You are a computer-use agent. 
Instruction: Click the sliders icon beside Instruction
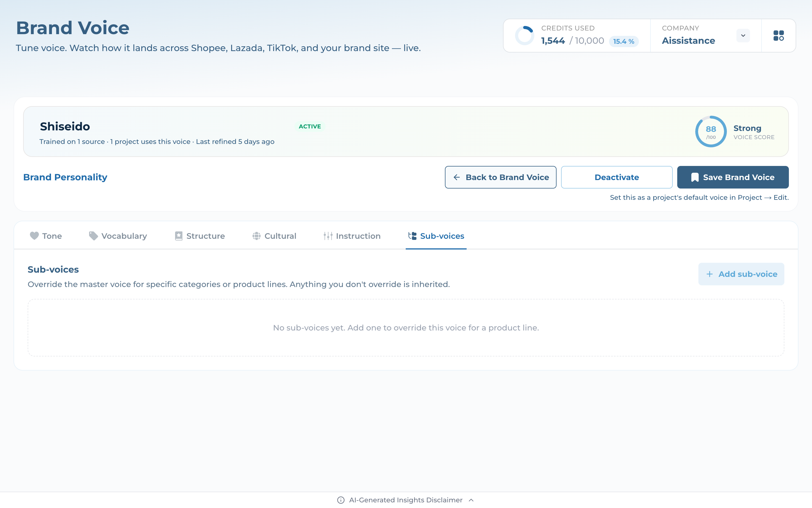coord(328,236)
